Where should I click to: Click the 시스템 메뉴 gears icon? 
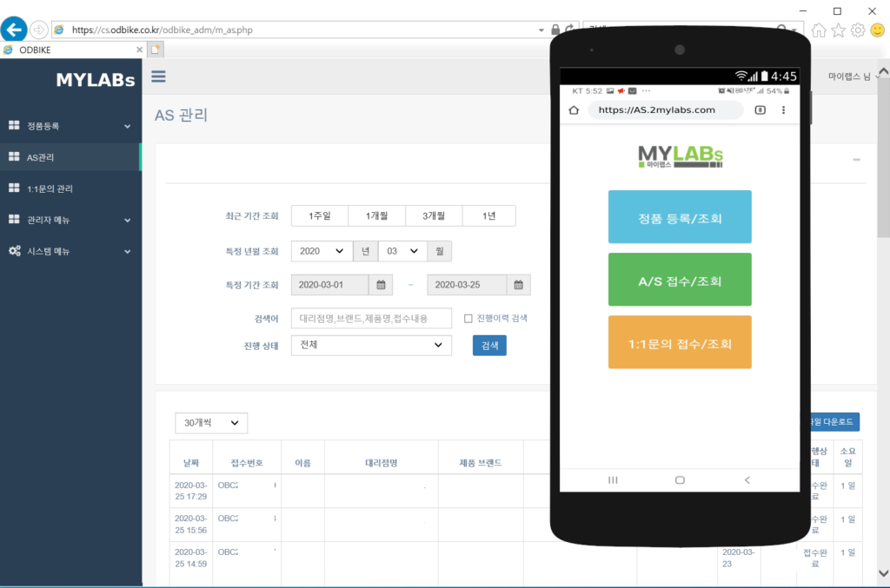click(15, 251)
